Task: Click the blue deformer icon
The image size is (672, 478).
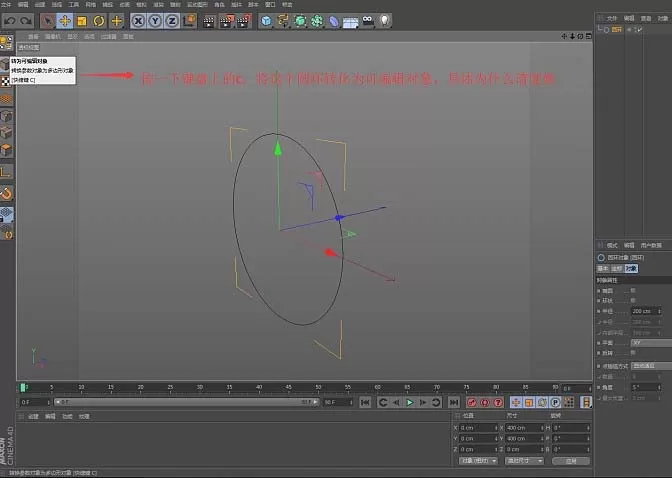Action: tap(334, 21)
